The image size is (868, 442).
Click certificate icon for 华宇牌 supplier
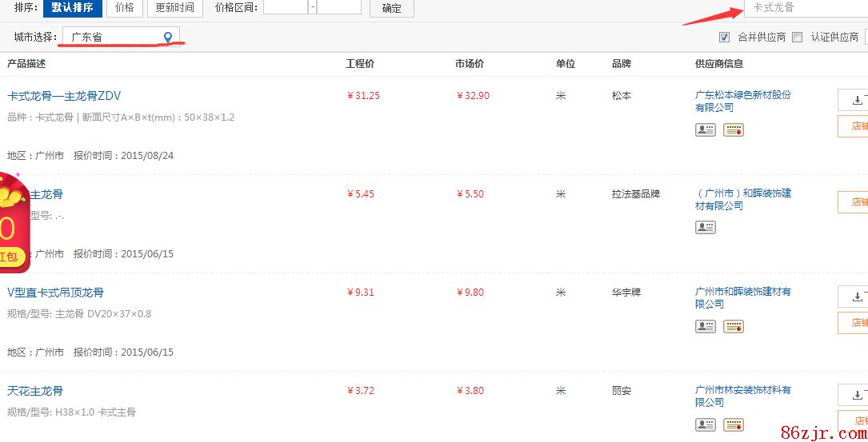(x=734, y=326)
